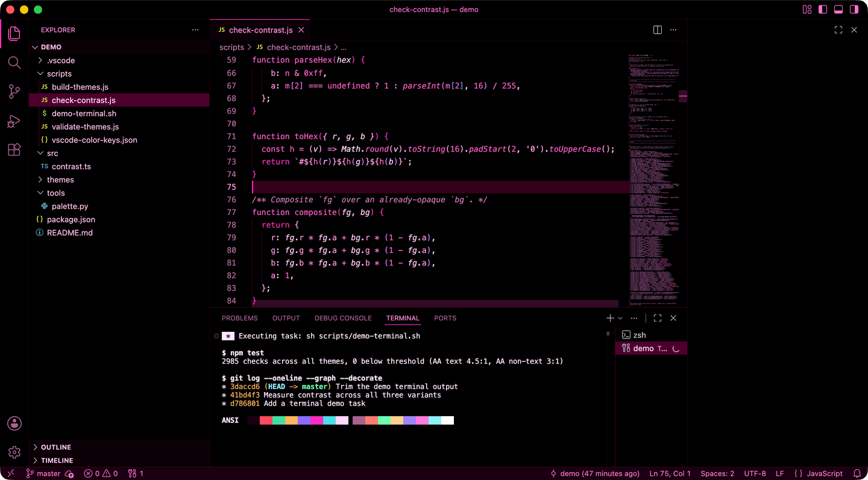This screenshot has width=868, height=480.
Task: Toggle the primary side bar layout button
Action: point(823,10)
